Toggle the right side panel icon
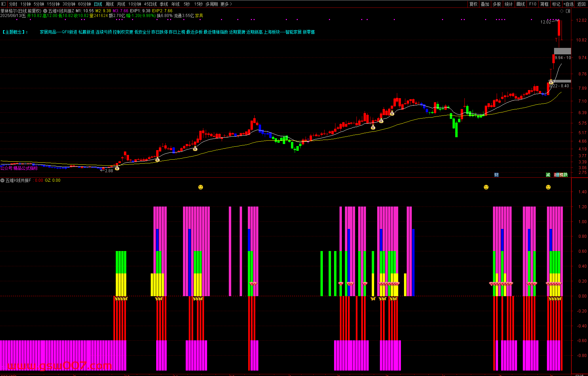This screenshot has width=588, height=376. pyautogui.click(x=568, y=11)
